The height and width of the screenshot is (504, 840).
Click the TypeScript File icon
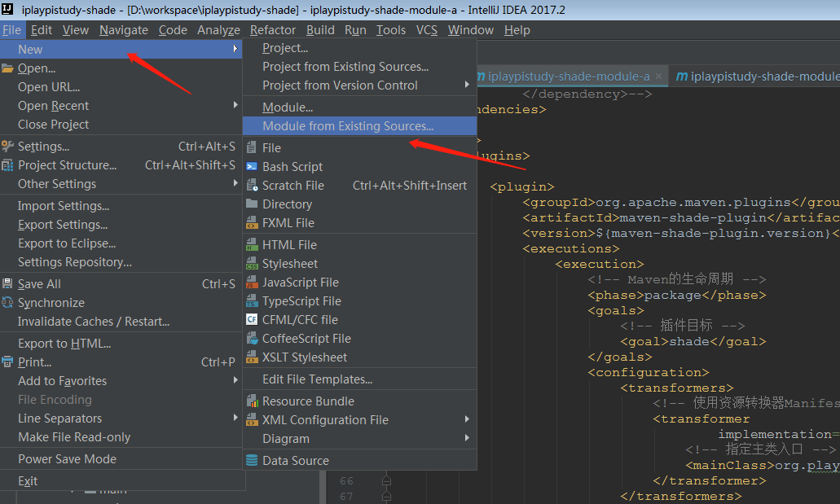pyautogui.click(x=251, y=301)
